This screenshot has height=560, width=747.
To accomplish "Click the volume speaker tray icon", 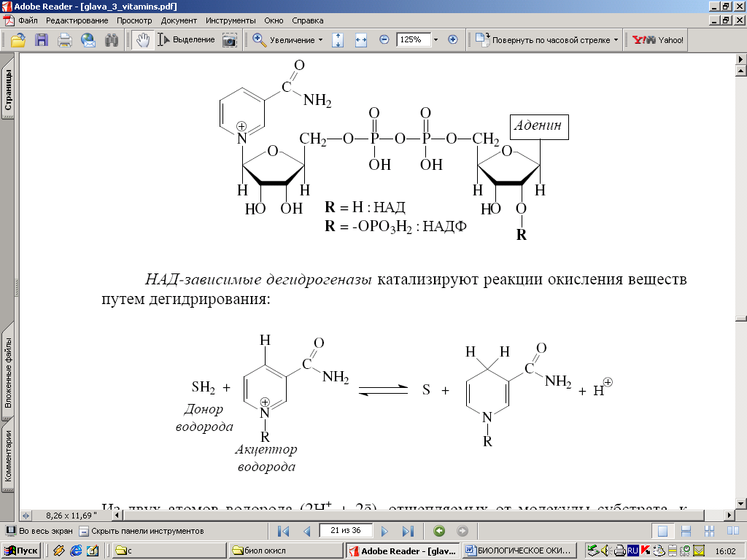I will (605, 551).
